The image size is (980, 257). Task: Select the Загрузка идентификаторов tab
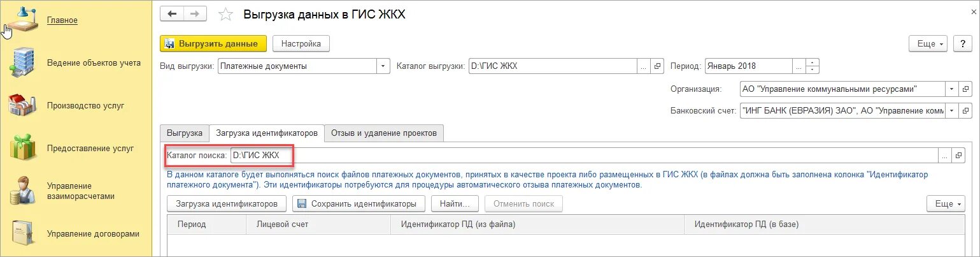pyautogui.click(x=267, y=133)
